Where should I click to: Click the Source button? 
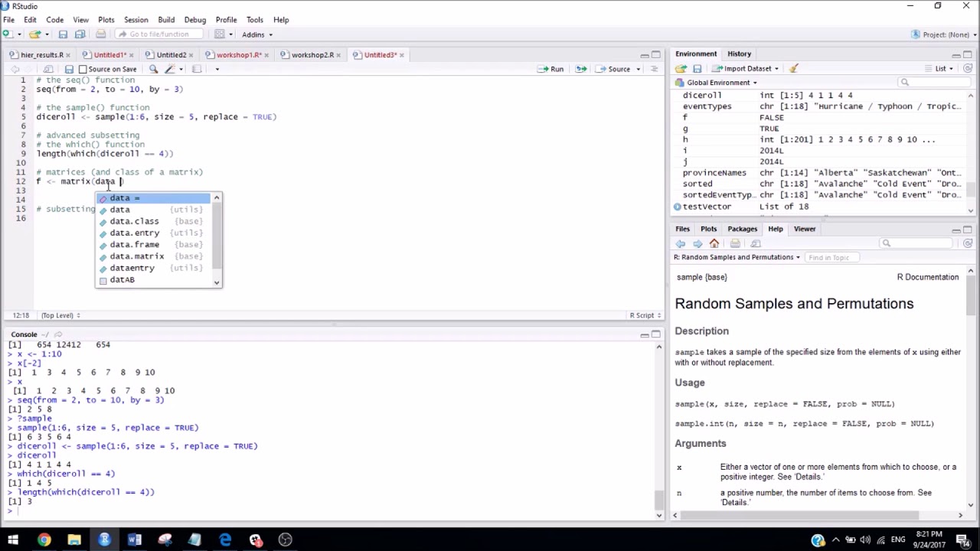coord(614,69)
